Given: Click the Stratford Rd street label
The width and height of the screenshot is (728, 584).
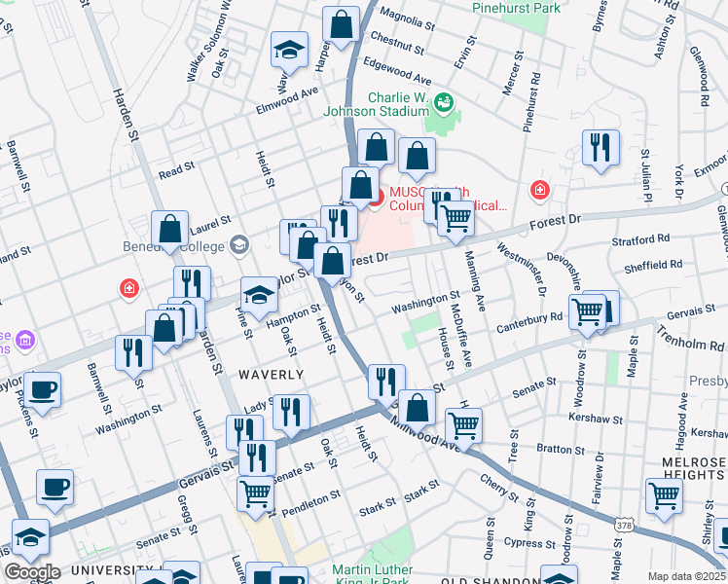Looking at the screenshot, I should point(640,240).
